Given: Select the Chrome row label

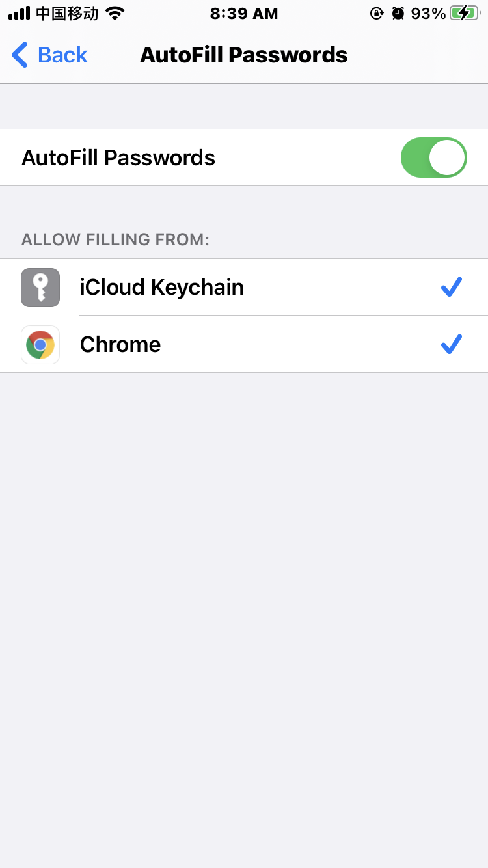Looking at the screenshot, I should 120,344.
